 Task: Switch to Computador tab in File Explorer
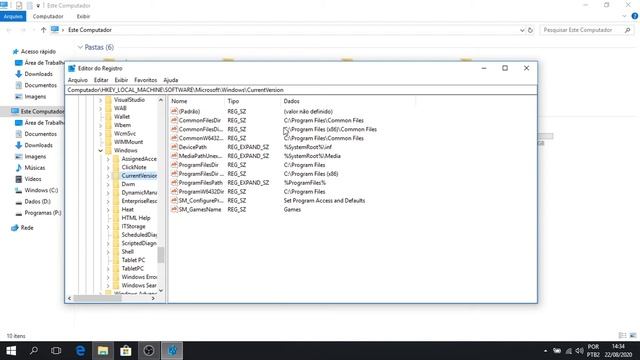click(x=48, y=16)
